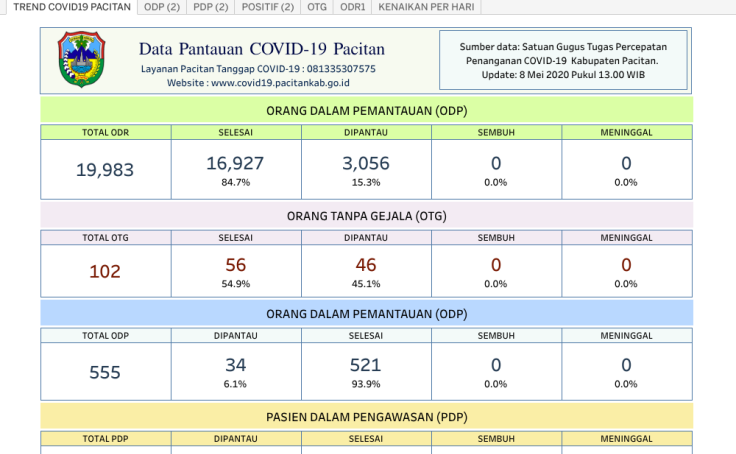Click the 521 Selesai figure

(366, 366)
